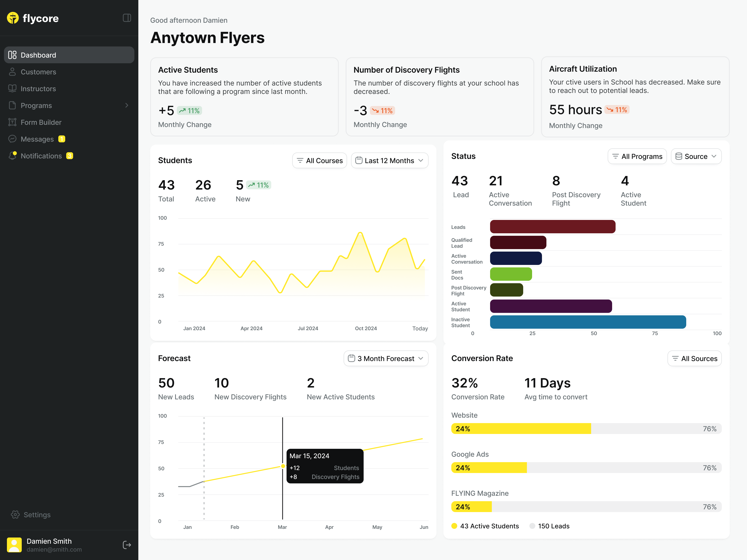The width and height of the screenshot is (747, 560).
Task: Click the Notifications bell icon
Action: pos(13,156)
